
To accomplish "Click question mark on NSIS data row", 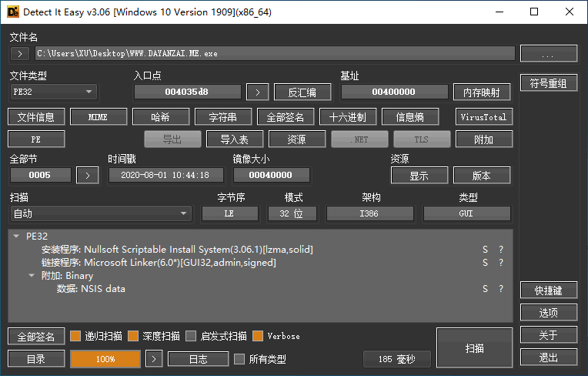I will (501, 289).
